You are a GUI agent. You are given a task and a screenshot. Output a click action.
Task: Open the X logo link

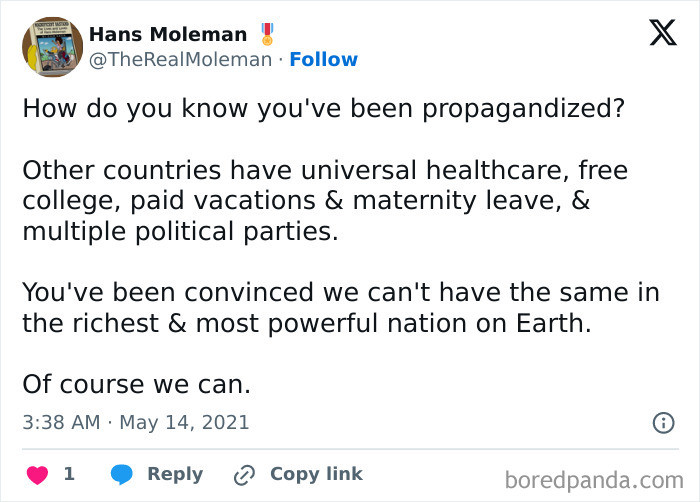[663, 33]
